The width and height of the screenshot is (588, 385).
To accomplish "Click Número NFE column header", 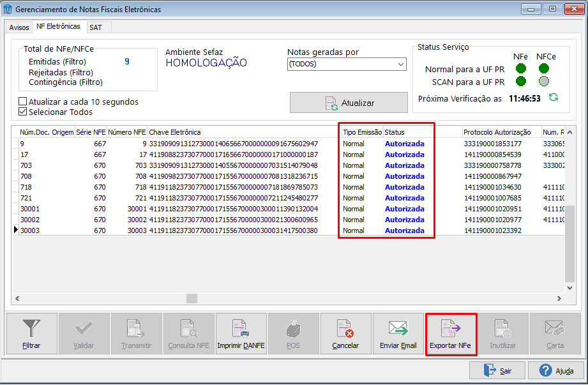I will pos(127,132).
